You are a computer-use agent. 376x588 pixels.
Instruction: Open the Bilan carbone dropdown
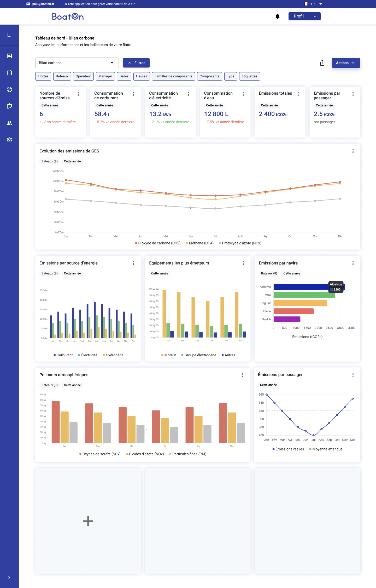(77, 63)
